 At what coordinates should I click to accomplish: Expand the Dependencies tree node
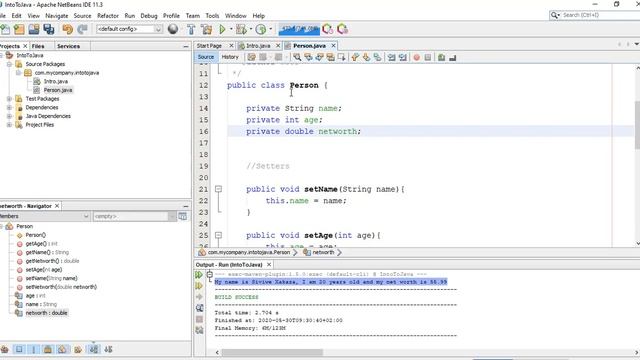pos(9,107)
